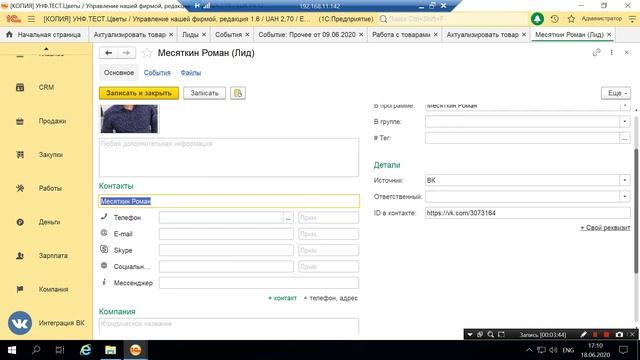The width and height of the screenshot is (640, 360).
Task: Open form options three-dots icon
Action: coord(611,52)
